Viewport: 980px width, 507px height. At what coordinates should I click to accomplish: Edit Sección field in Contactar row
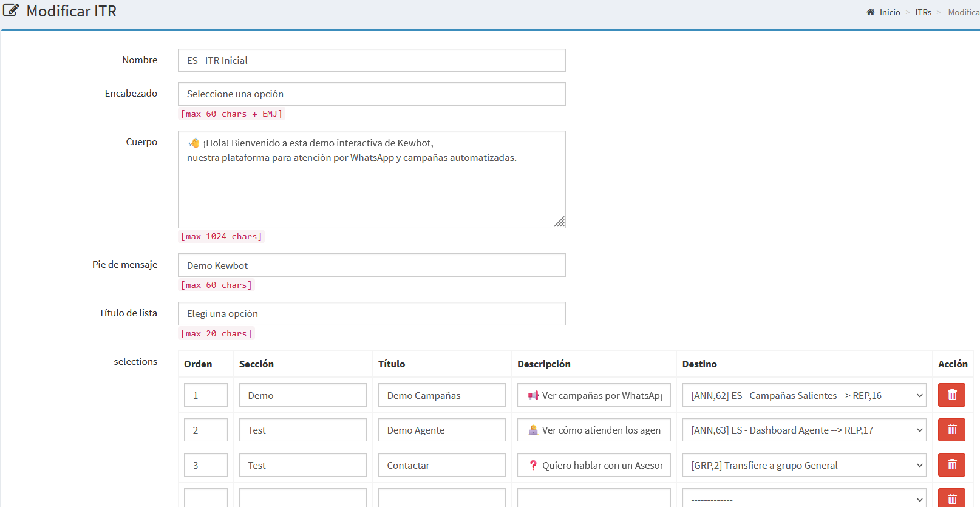pos(303,465)
